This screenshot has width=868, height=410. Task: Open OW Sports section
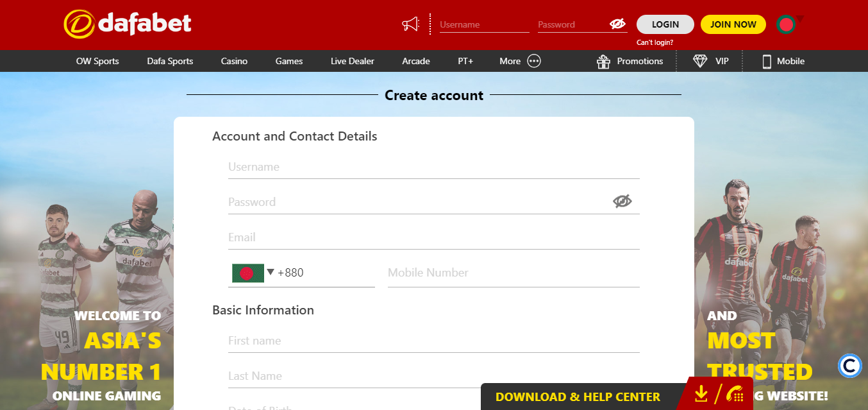coord(97,61)
